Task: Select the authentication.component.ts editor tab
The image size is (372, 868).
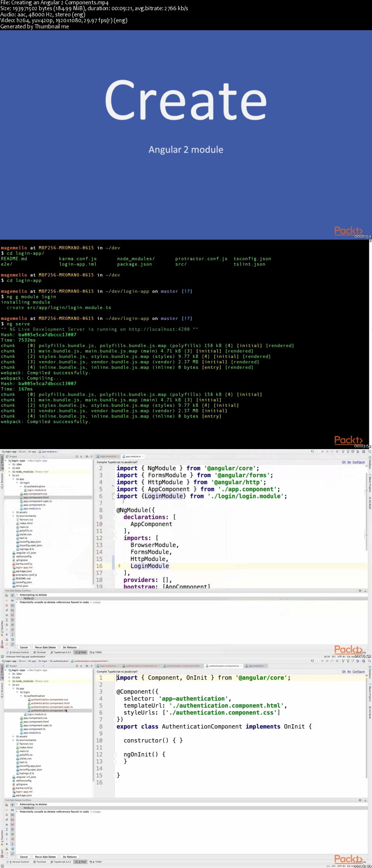Action: click(x=224, y=666)
